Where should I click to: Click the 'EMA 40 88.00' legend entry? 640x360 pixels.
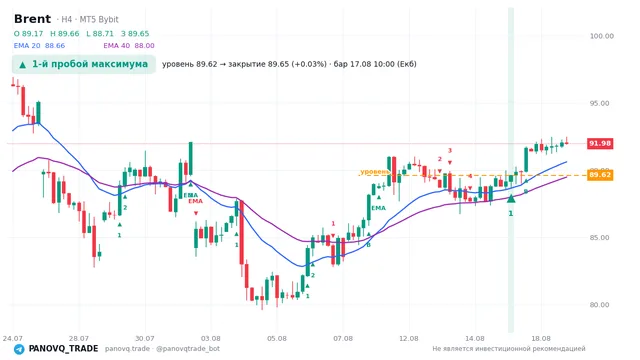pos(129,46)
